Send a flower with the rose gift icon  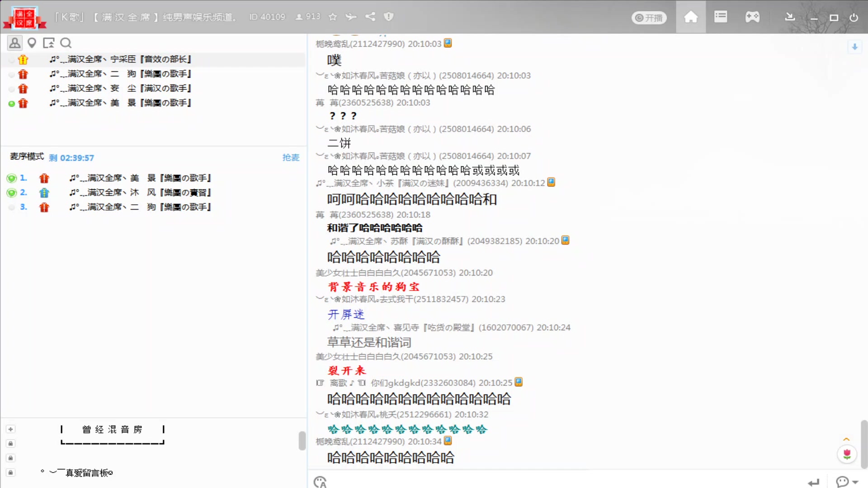[847, 454]
